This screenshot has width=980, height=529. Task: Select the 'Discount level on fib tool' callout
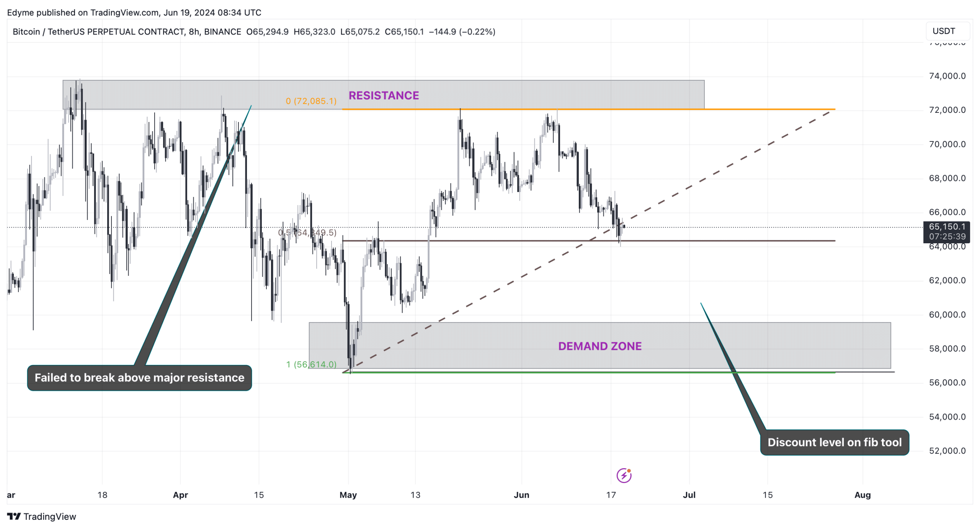(x=834, y=442)
